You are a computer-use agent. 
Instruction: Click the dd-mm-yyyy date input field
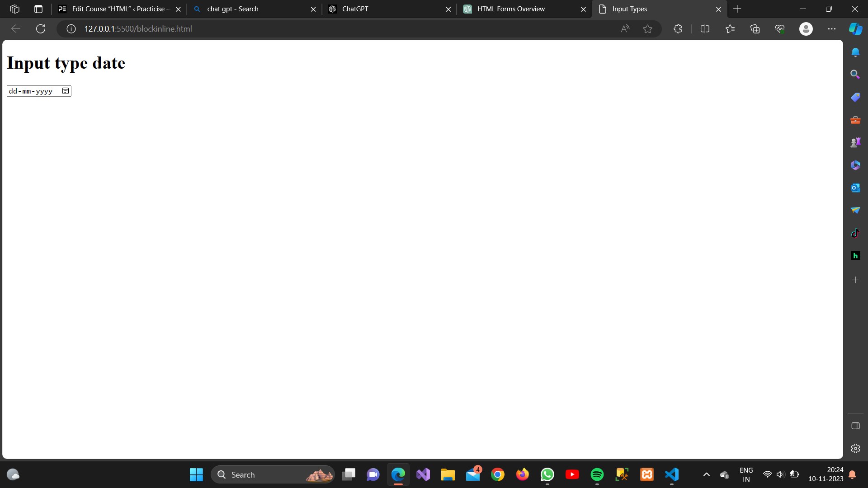(39, 91)
